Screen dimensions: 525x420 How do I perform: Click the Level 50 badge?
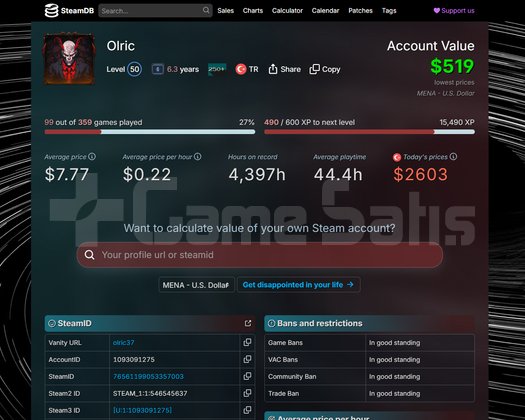click(134, 69)
